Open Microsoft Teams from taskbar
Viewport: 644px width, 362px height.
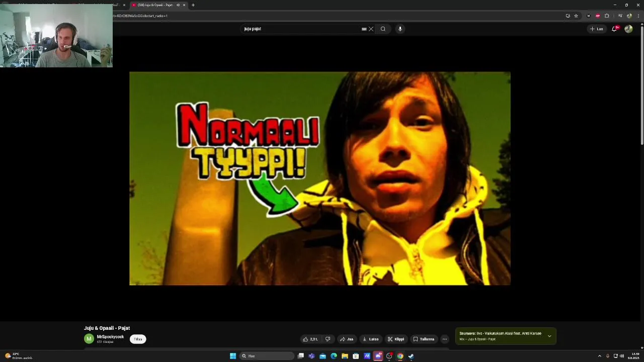[311, 356]
